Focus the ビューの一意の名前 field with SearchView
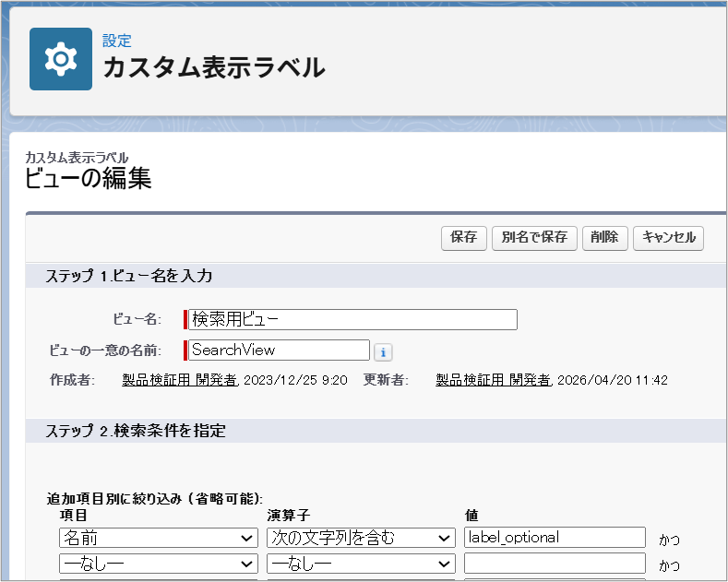Image resolution: width=728 pixels, height=582 pixels. (x=279, y=350)
